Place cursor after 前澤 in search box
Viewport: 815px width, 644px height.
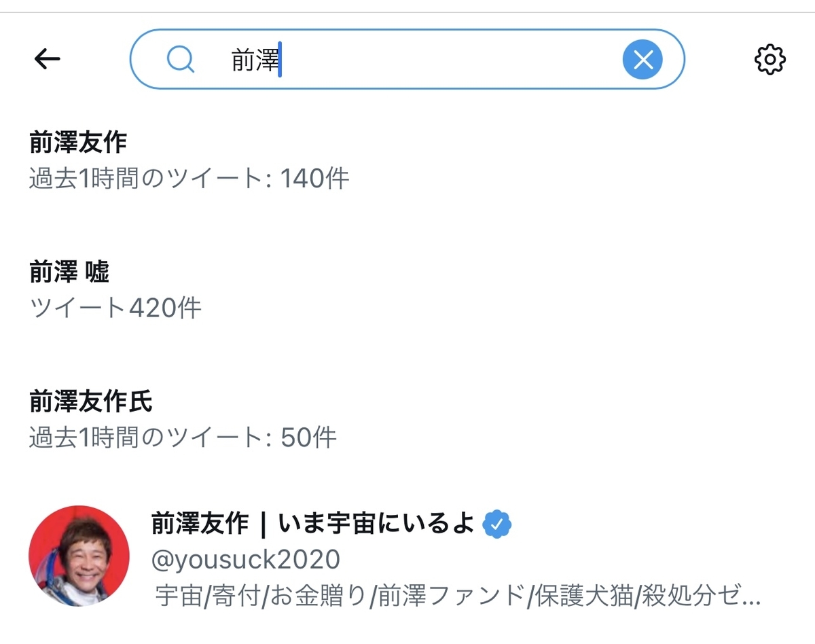coord(280,60)
